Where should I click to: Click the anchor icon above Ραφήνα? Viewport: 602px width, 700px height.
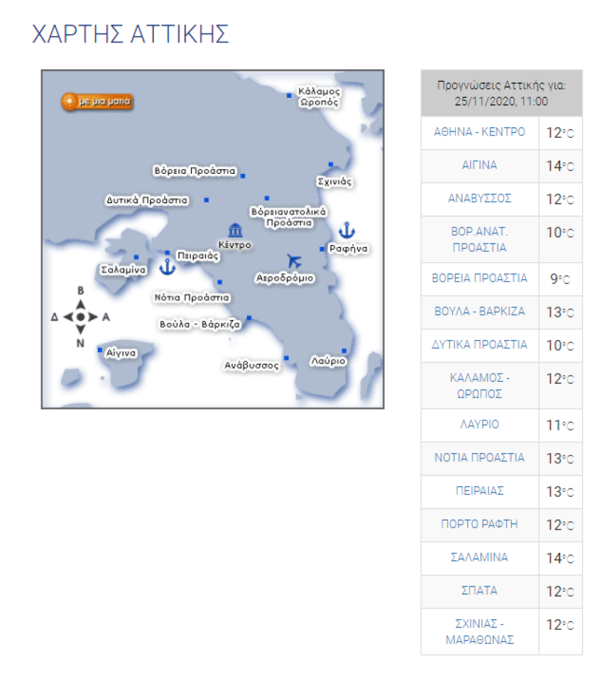[348, 229]
